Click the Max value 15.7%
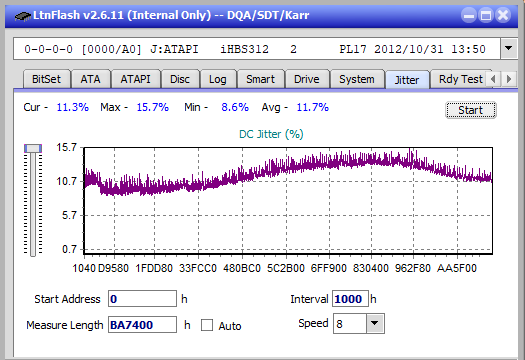 [153, 107]
